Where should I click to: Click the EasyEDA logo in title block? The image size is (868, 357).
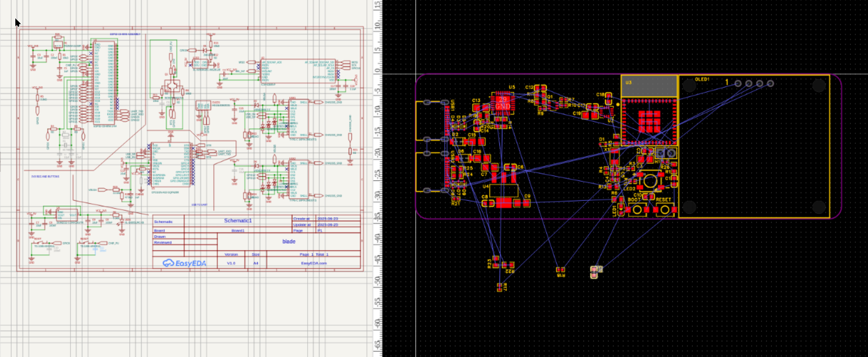click(x=184, y=263)
